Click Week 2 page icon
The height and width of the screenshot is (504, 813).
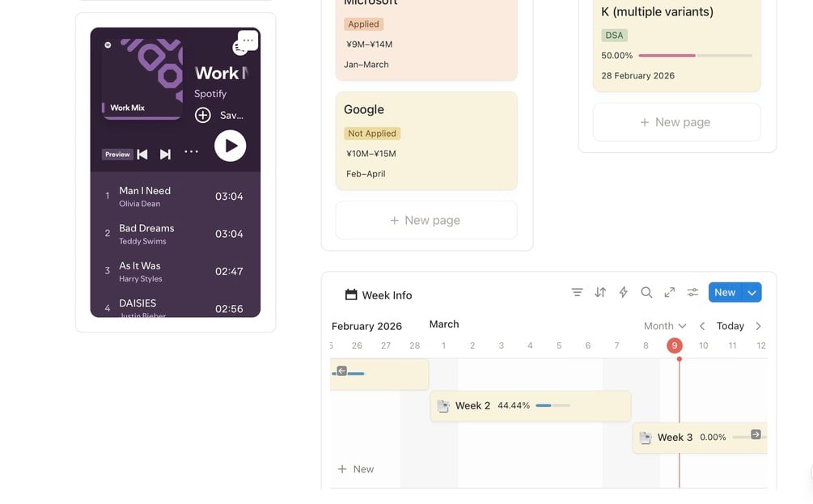[443, 406]
